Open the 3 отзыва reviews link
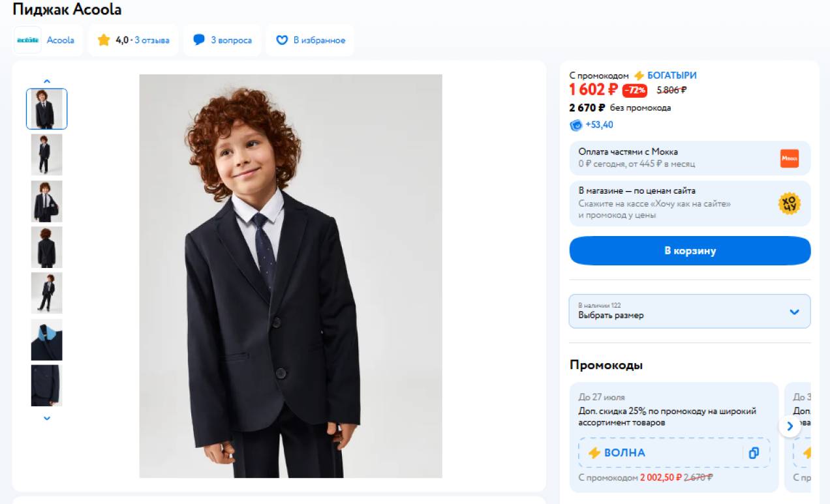Viewport: 830px width, 504px height. [x=152, y=40]
